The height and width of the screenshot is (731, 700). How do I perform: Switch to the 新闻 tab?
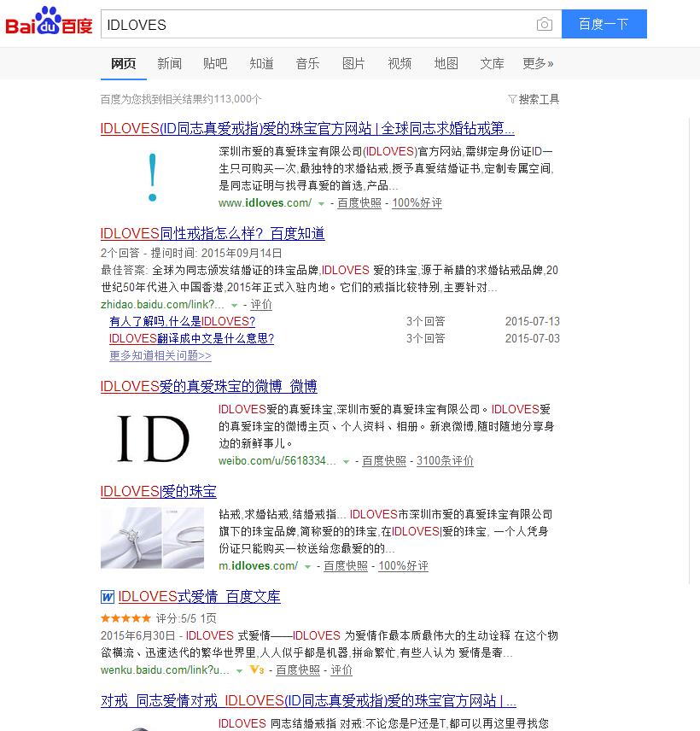click(169, 63)
